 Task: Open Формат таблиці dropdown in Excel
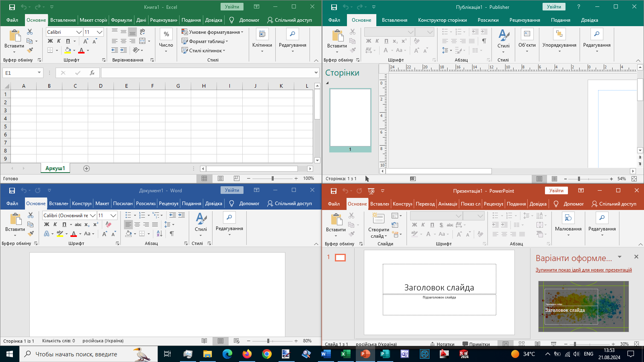pyautogui.click(x=205, y=41)
